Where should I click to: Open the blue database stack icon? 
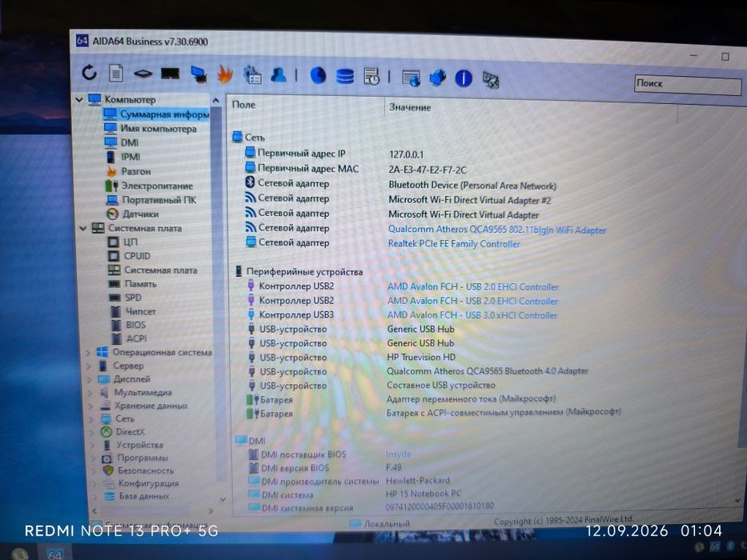click(x=344, y=76)
